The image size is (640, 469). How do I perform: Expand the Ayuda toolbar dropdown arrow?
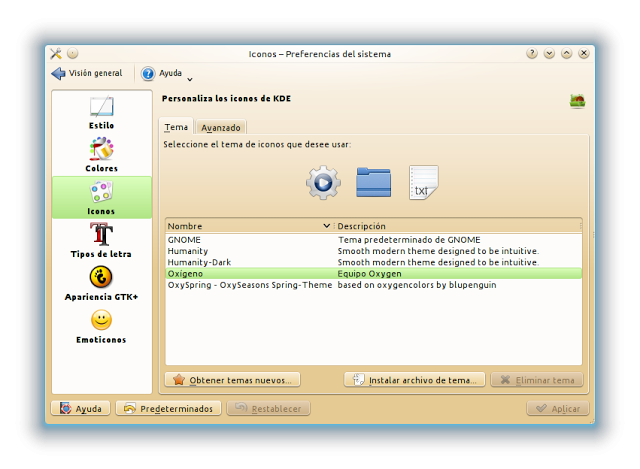(x=190, y=78)
